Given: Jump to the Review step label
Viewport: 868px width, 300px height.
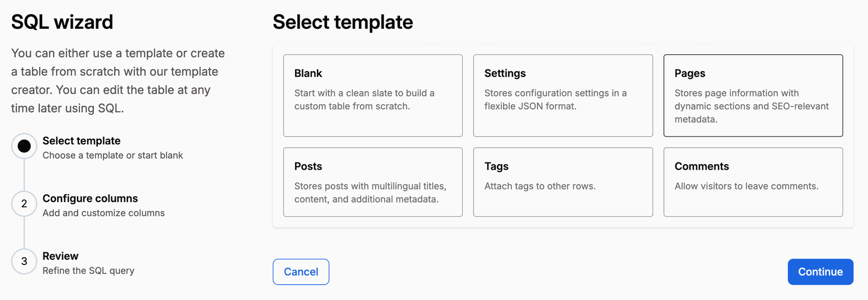Looking at the screenshot, I should click(60, 256).
